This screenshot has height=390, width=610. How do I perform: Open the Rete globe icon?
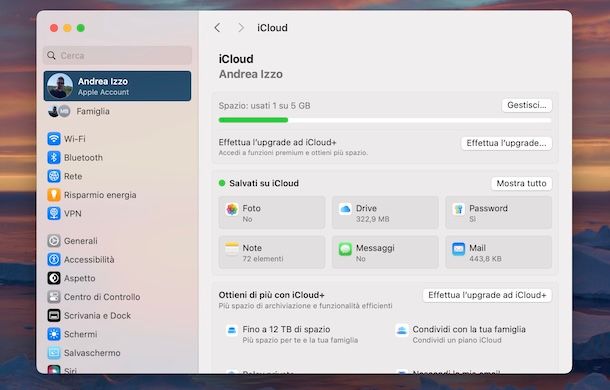point(54,176)
